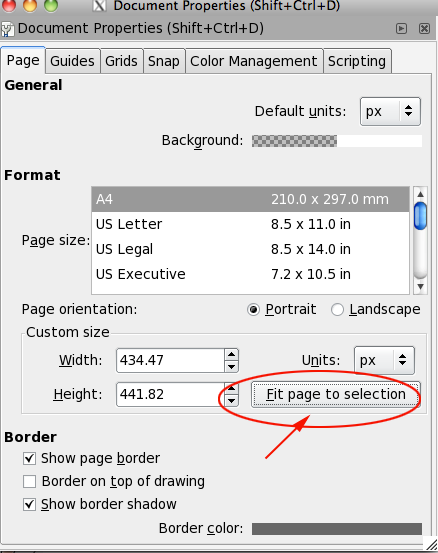Switch to the Grids tab
The height and width of the screenshot is (553, 438).
tap(121, 61)
